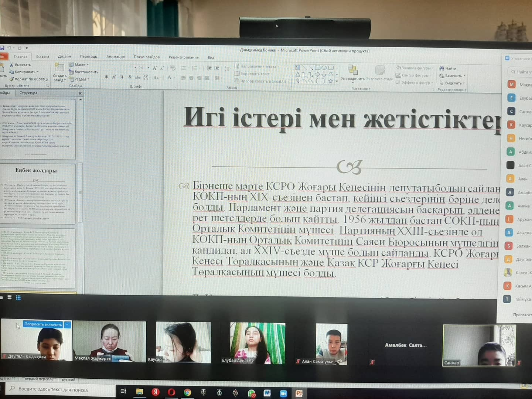Open Google Chrome from the taskbar
The image size is (532, 399).
[188, 392]
